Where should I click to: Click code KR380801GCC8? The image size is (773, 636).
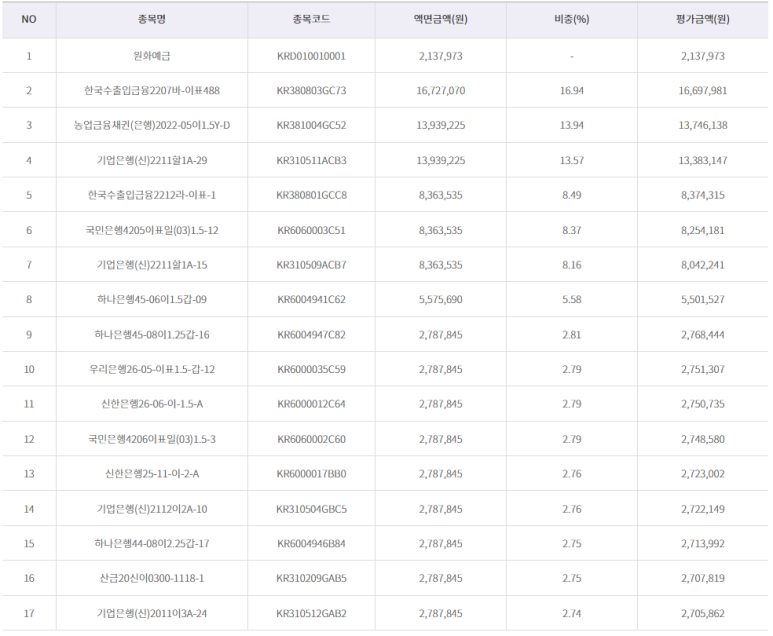coord(311,195)
